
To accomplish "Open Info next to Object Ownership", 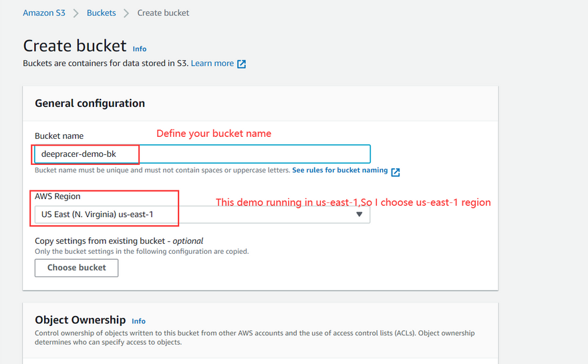I will pyautogui.click(x=138, y=321).
